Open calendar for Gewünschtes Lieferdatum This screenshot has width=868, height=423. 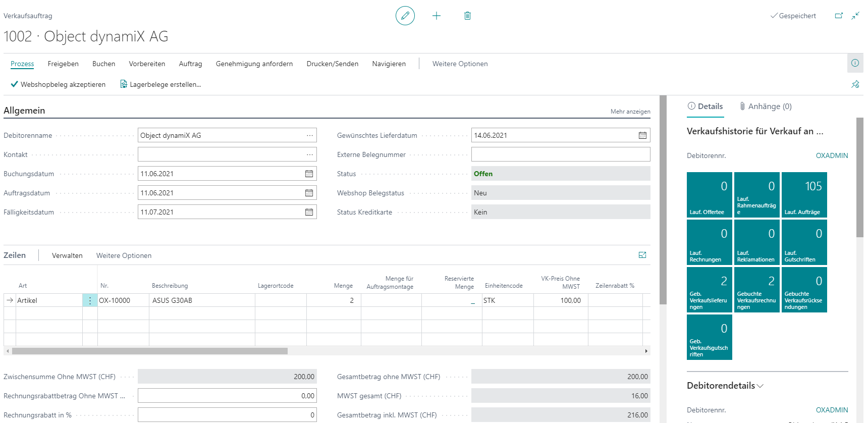tap(642, 135)
